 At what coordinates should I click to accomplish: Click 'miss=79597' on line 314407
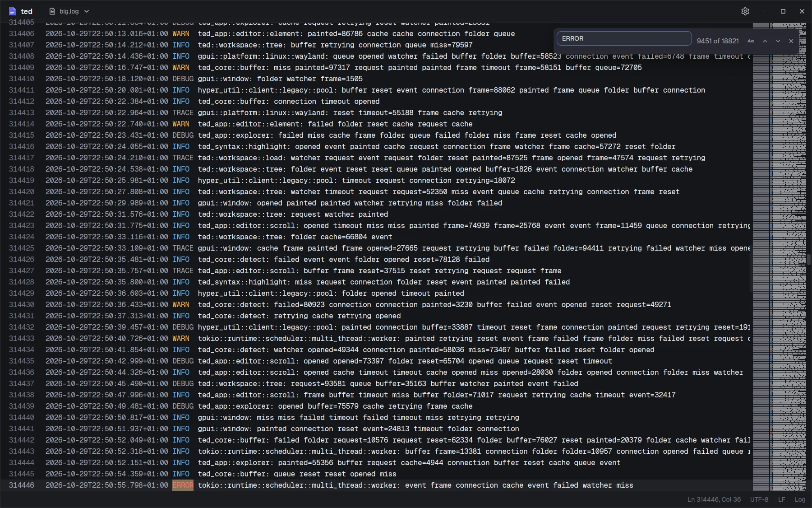pyautogui.click(x=452, y=45)
